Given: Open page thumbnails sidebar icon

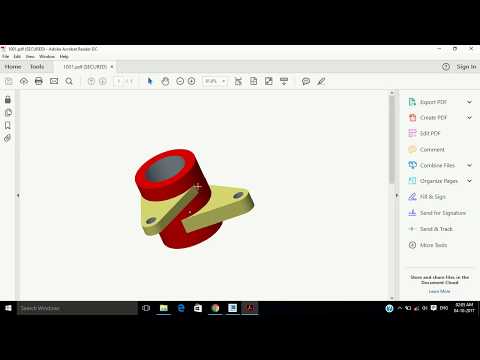Looking at the screenshot, I should click(8, 112).
